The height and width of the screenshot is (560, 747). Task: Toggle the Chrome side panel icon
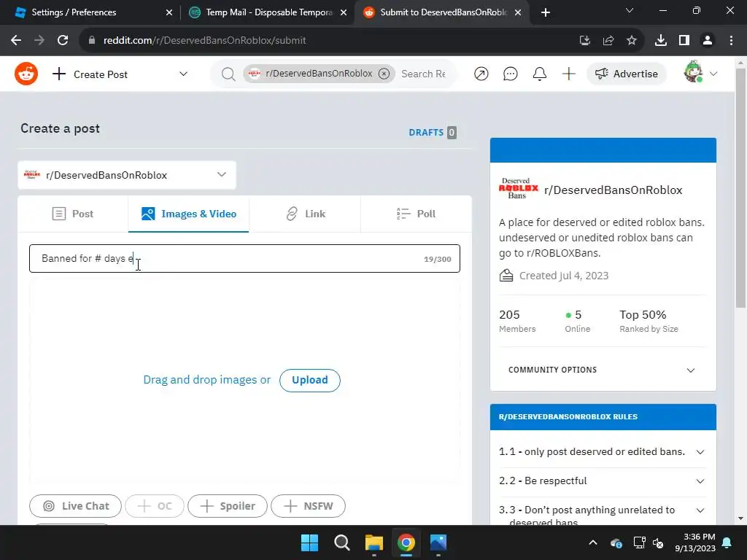684,41
